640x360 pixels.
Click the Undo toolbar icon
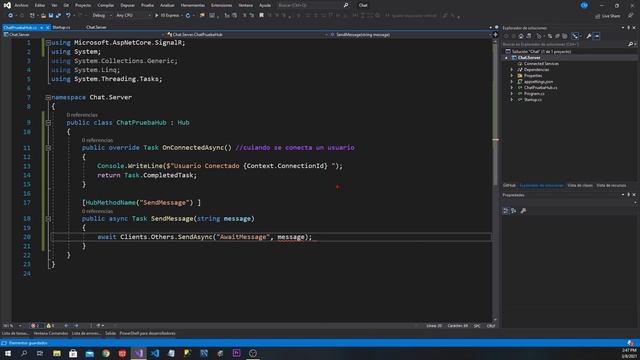68,16
